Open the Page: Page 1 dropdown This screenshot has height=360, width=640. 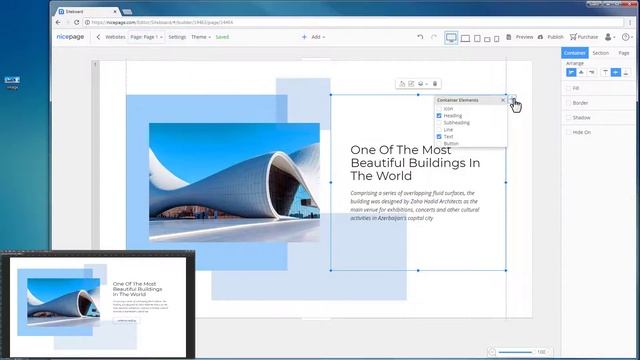click(x=147, y=37)
